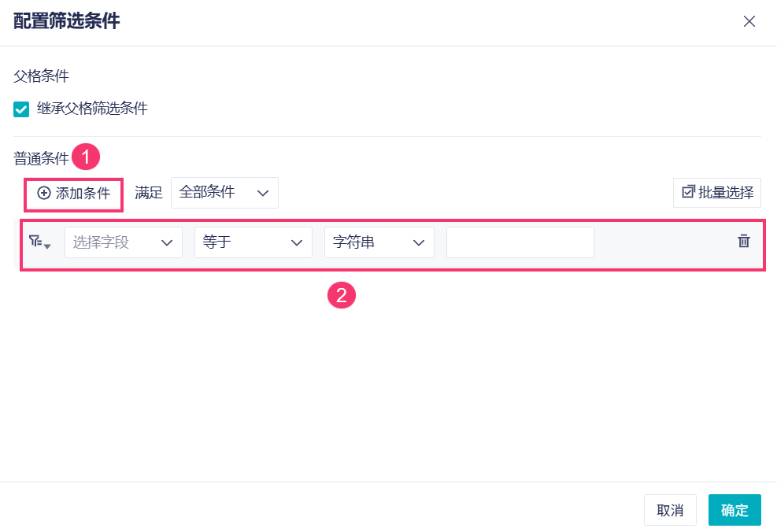777x532 pixels.
Task: Click the 批量选择 button
Action: [x=717, y=192]
